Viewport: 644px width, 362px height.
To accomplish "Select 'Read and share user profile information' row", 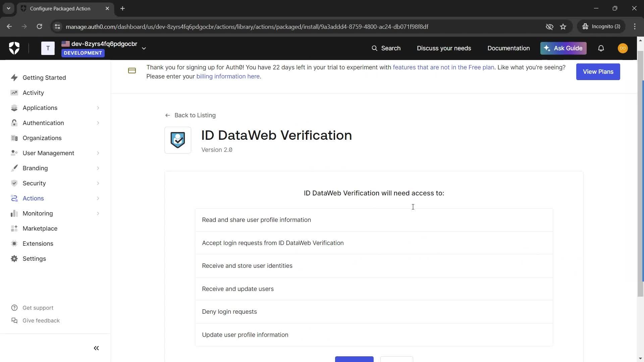I will click(374, 220).
